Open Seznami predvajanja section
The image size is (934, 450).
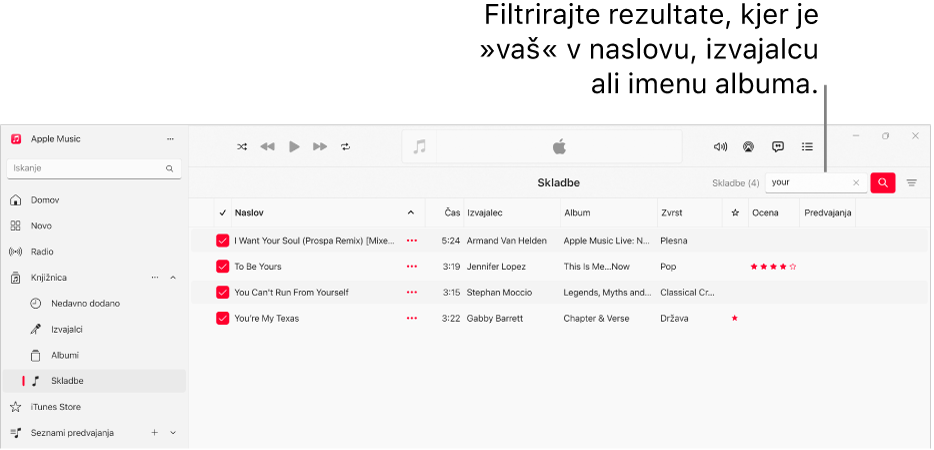(72, 433)
